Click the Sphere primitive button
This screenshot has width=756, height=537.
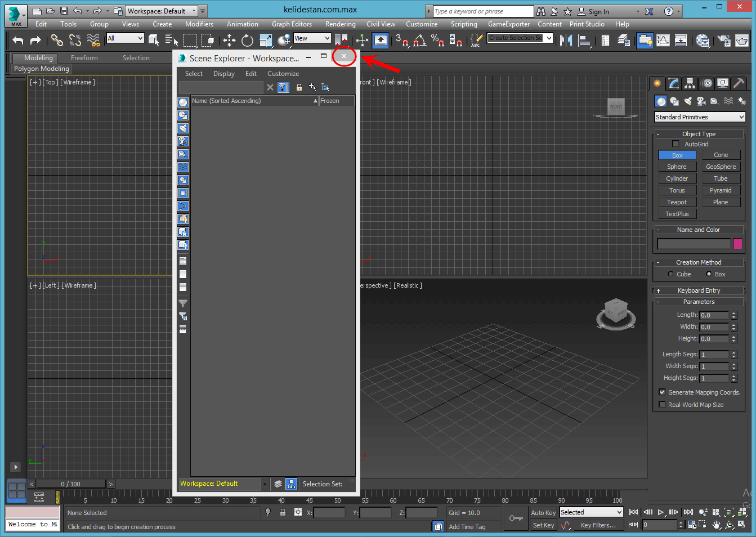(677, 167)
